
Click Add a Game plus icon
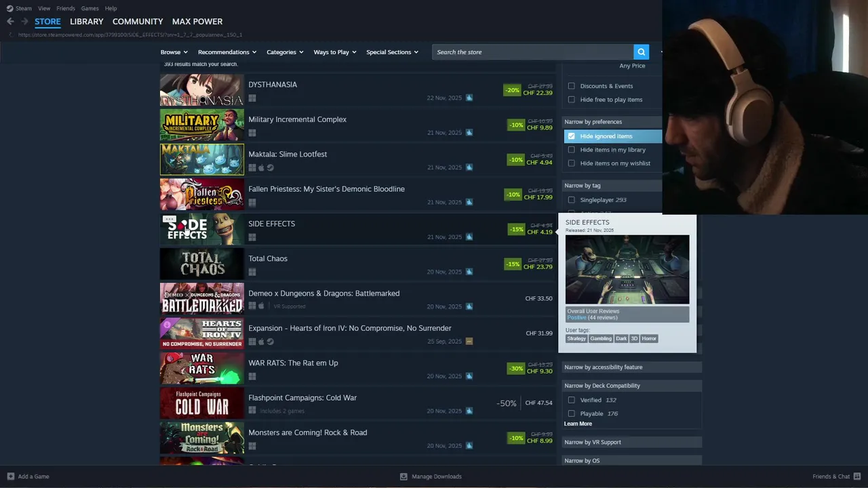point(10,476)
